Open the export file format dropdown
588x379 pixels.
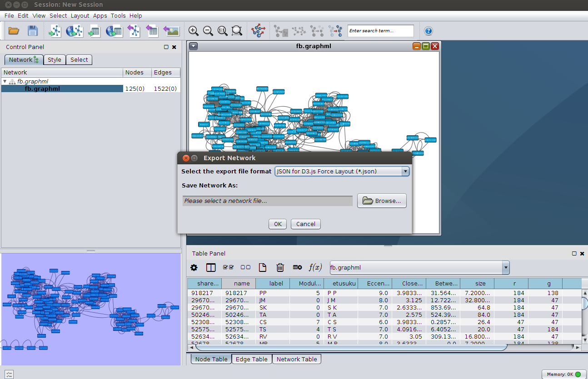coord(405,172)
